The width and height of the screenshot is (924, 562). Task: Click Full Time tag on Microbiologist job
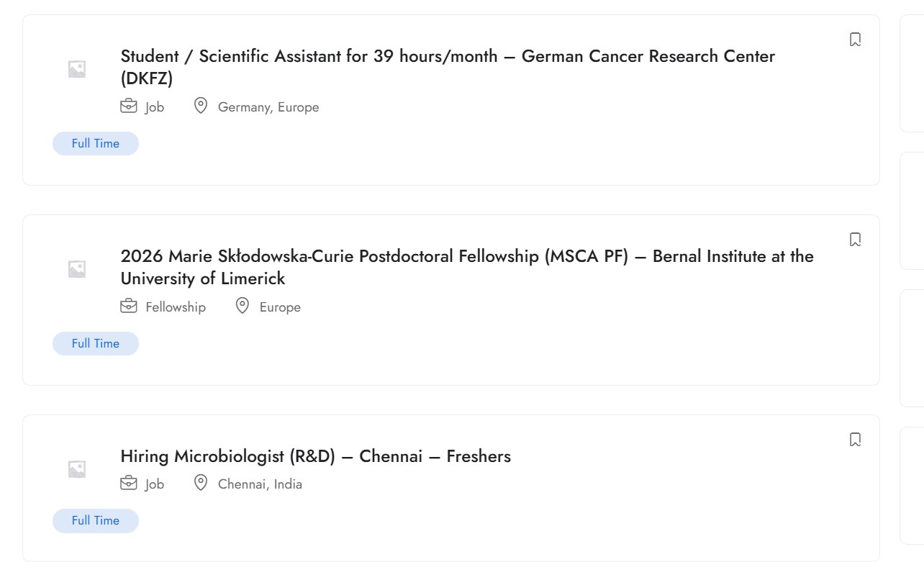click(96, 521)
